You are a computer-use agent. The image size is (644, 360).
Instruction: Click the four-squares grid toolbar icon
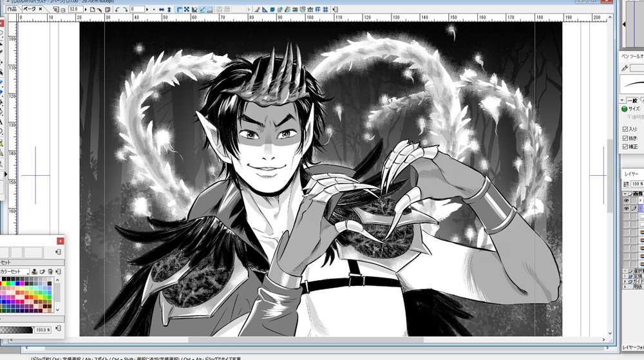click(x=324, y=9)
